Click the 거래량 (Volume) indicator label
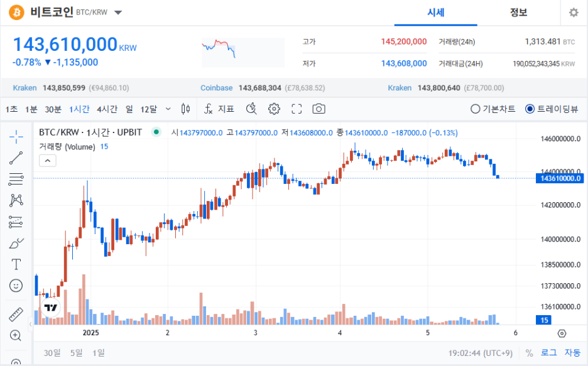This screenshot has width=588, height=366. point(67,147)
